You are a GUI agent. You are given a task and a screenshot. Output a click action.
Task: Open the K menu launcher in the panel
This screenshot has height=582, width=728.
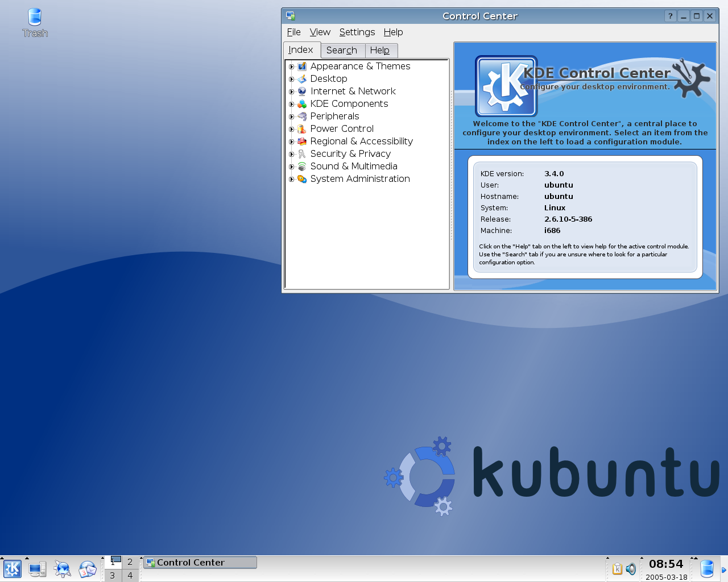click(x=12, y=569)
